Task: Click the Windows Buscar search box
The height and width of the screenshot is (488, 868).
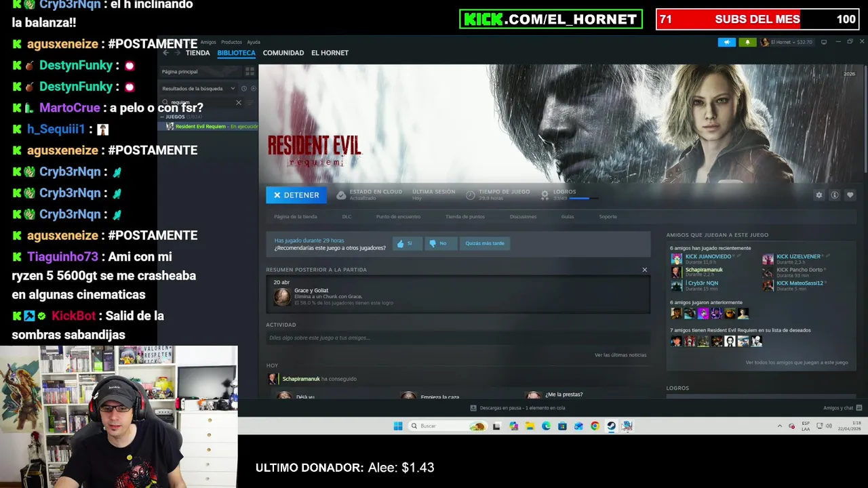Action: pos(448,426)
